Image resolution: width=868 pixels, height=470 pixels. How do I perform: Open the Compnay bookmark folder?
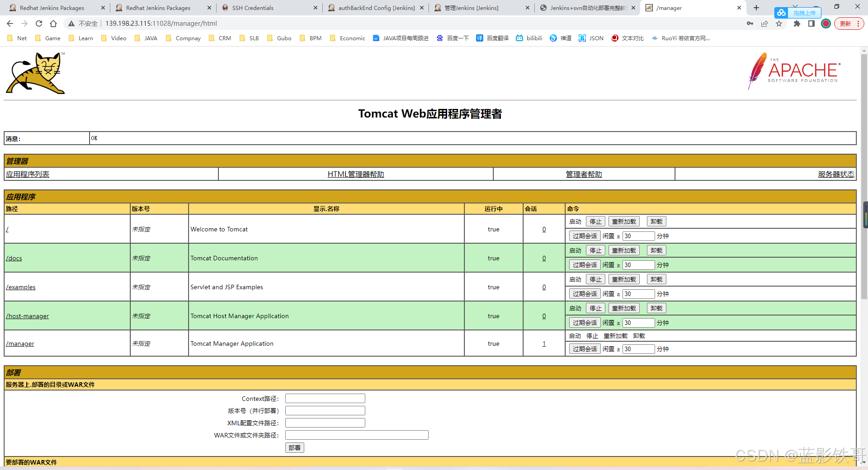pos(183,38)
